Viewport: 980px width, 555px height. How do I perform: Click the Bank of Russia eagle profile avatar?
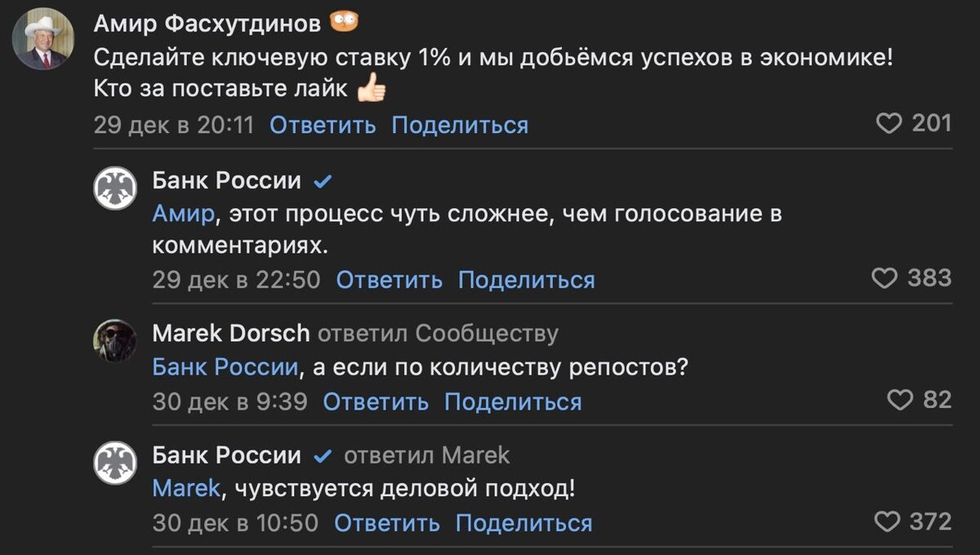coord(116,187)
